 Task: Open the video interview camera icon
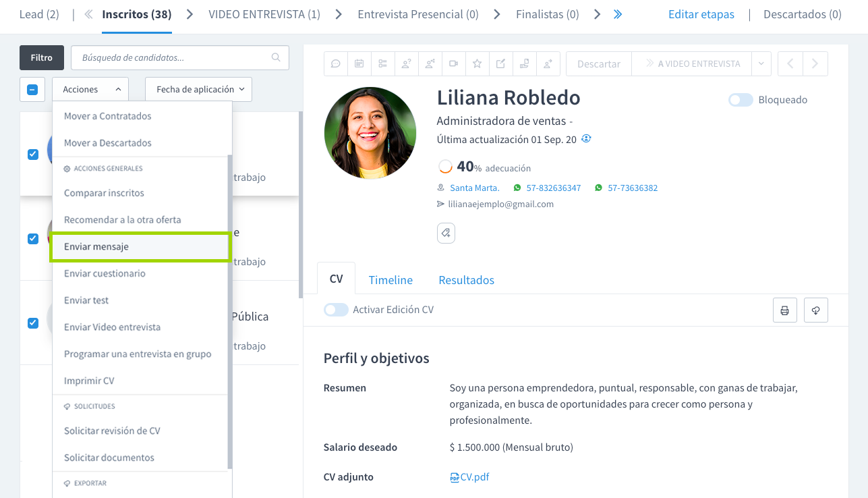[453, 63]
